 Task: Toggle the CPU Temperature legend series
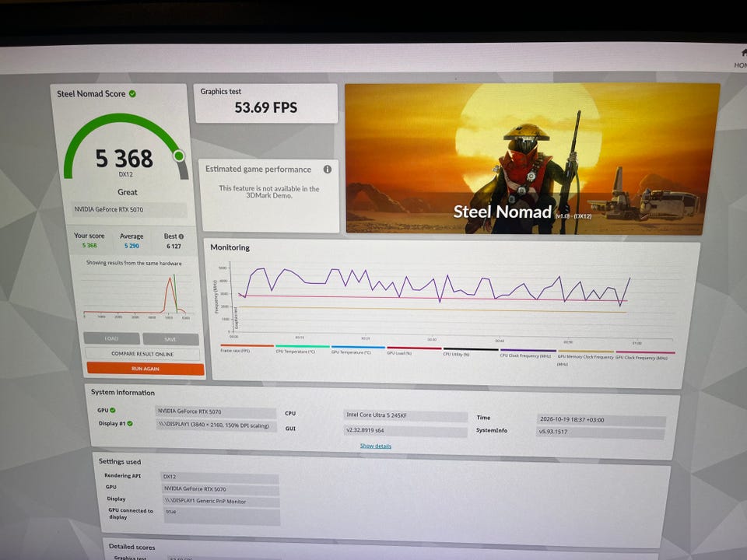coord(302,349)
